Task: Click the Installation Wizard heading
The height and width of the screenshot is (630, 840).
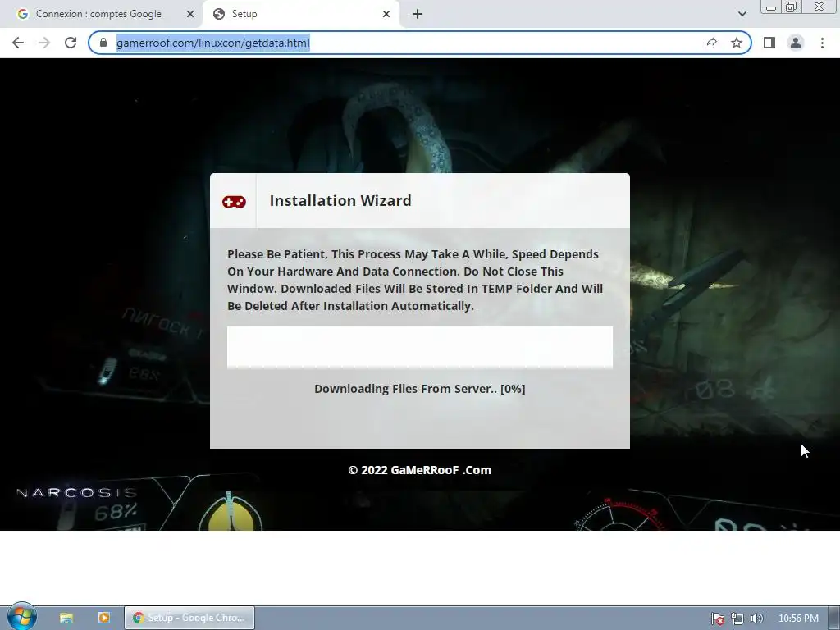Action: pyautogui.click(x=340, y=200)
